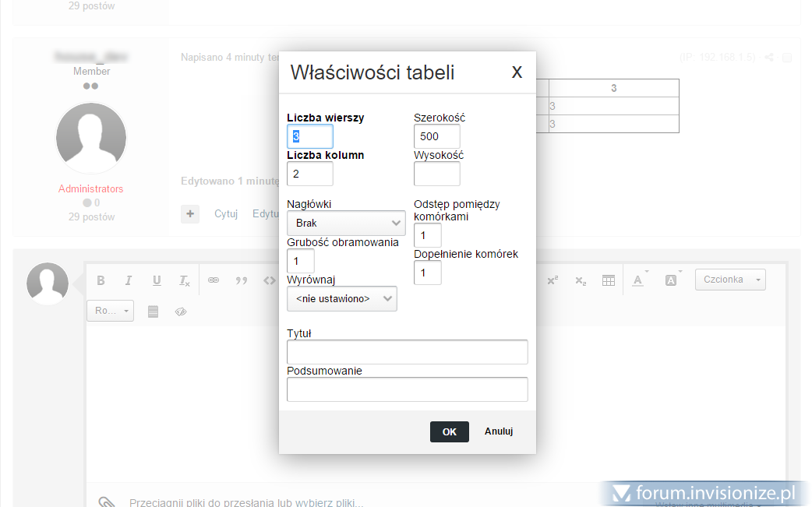Click the Remove Format icon
The image size is (812, 507).
click(x=184, y=280)
